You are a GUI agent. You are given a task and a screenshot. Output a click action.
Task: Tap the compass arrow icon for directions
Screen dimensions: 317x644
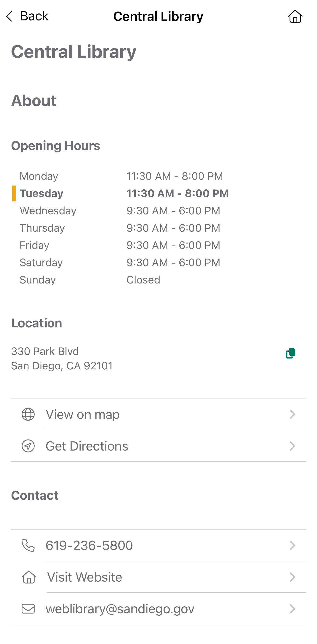click(x=28, y=446)
